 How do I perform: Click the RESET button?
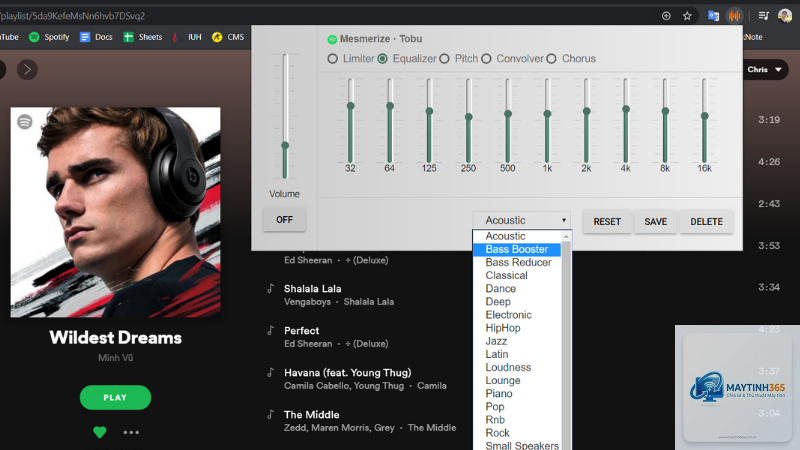(x=607, y=222)
